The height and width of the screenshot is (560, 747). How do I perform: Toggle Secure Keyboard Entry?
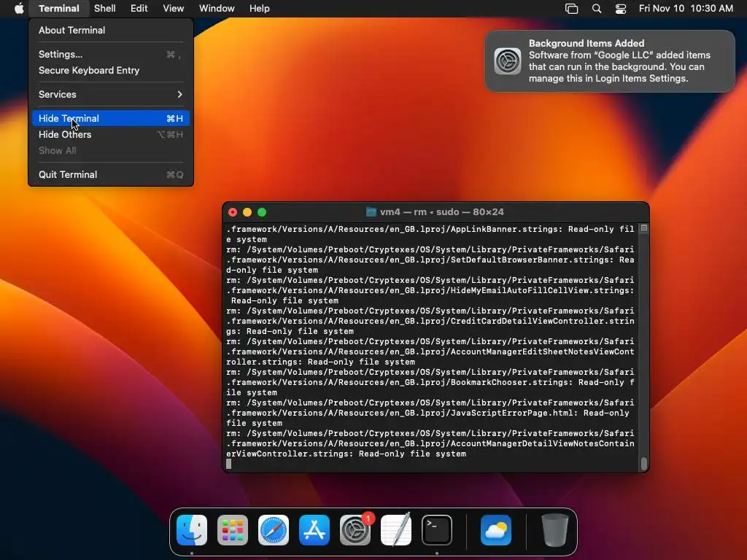coord(111,71)
